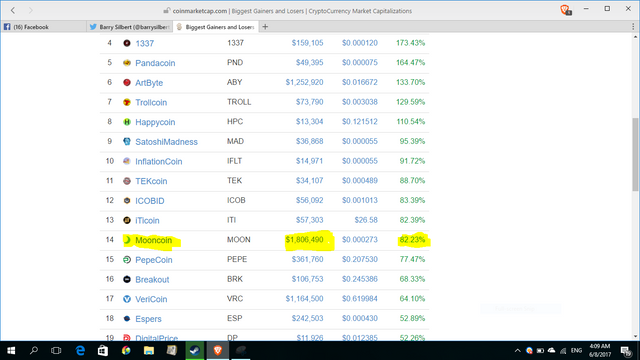The image size is (640, 360).
Task: Open the Action Center notifications icon
Action: [x=626, y=351]
